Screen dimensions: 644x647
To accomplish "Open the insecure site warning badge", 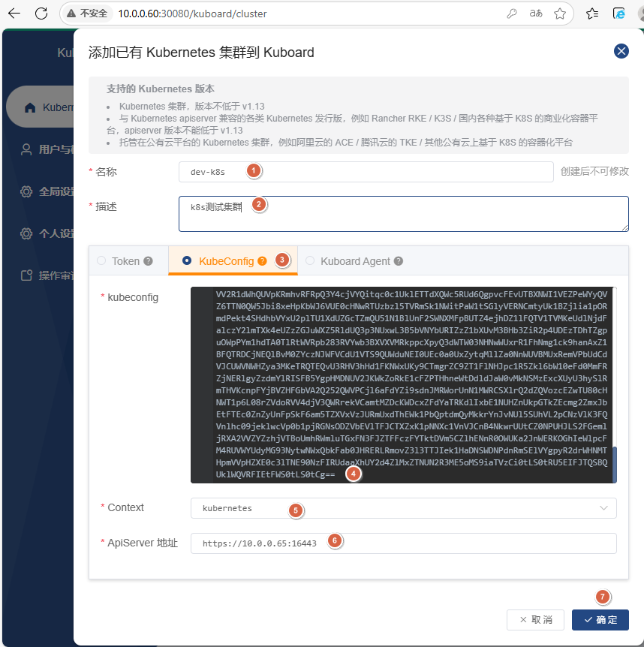I will pos(87,14).
